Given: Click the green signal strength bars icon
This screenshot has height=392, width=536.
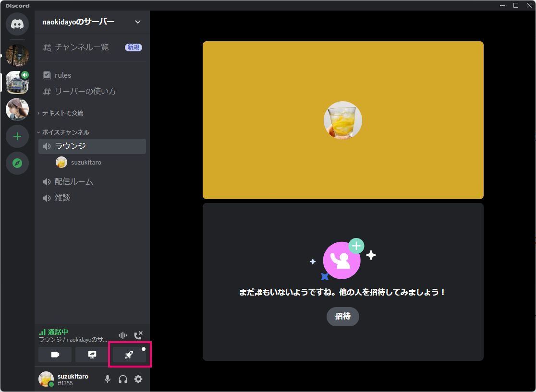Looking at the screenshot, I should tap(42, 332).
